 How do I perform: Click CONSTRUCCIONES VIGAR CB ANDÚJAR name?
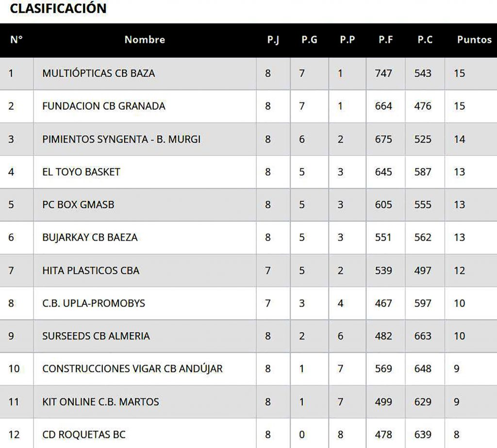click(x=133, y=369)
